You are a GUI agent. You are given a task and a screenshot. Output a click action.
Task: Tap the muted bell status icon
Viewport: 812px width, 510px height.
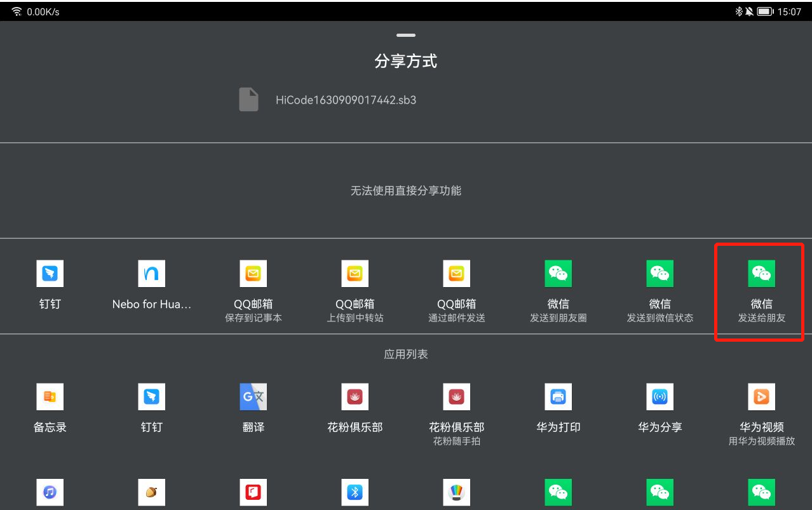[750, 11]
